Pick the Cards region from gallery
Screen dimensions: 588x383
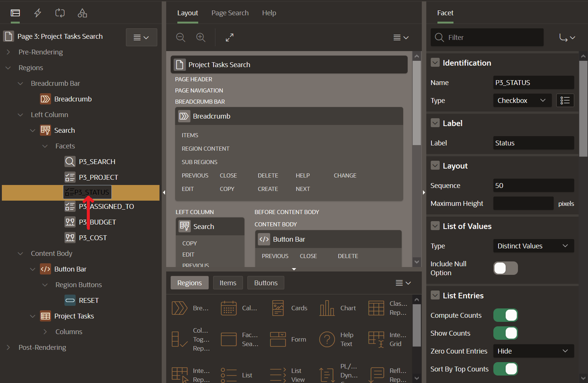tap(289, 308)
